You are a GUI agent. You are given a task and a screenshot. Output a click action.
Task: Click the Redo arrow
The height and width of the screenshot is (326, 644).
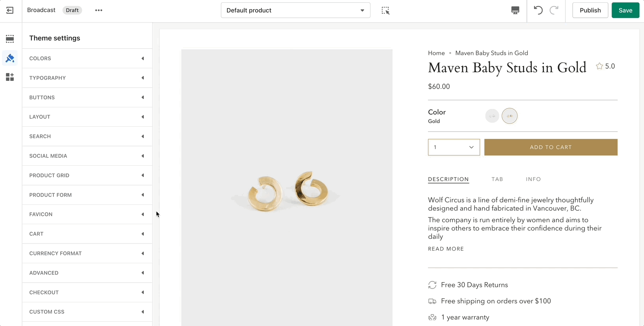point(554,10)
